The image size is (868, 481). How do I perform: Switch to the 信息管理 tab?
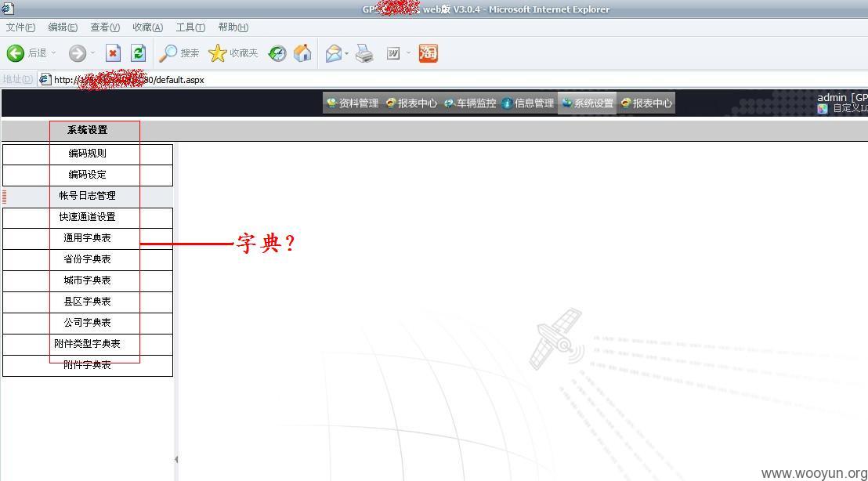click(528, 103)
